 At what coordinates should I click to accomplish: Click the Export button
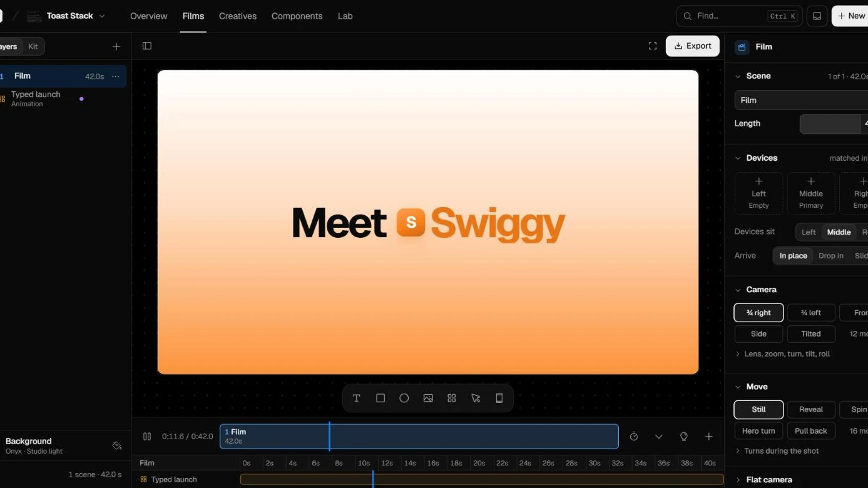click(693, 46)
